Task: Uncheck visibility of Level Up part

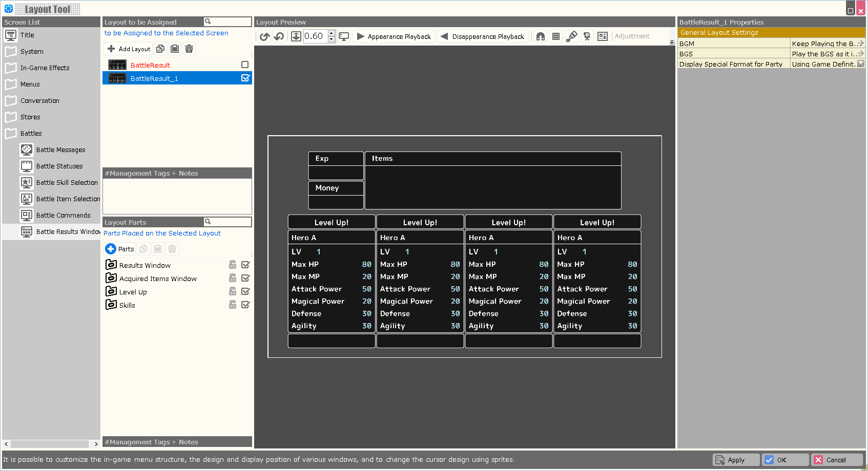Action: (x=245, y=291)
